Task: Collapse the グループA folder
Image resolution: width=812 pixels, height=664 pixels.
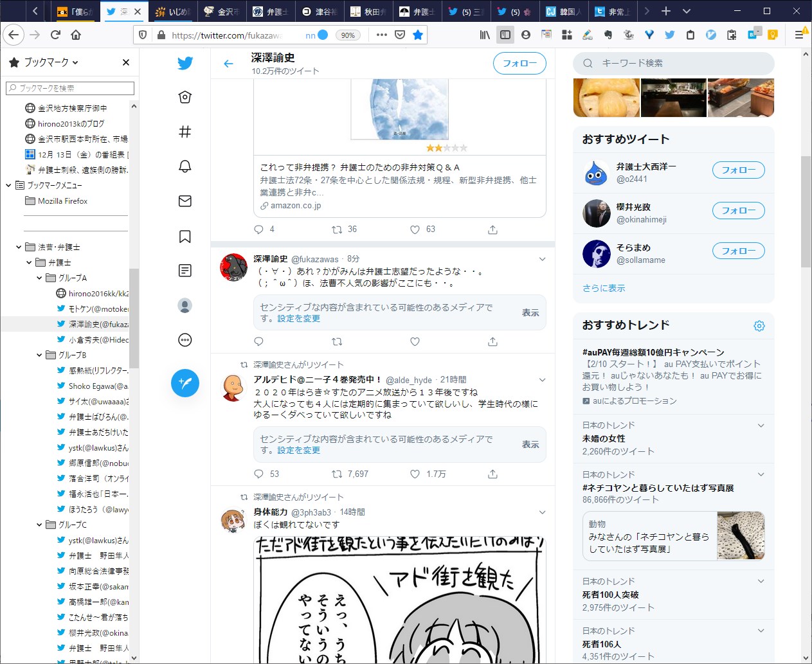Action: coord(39,278)
